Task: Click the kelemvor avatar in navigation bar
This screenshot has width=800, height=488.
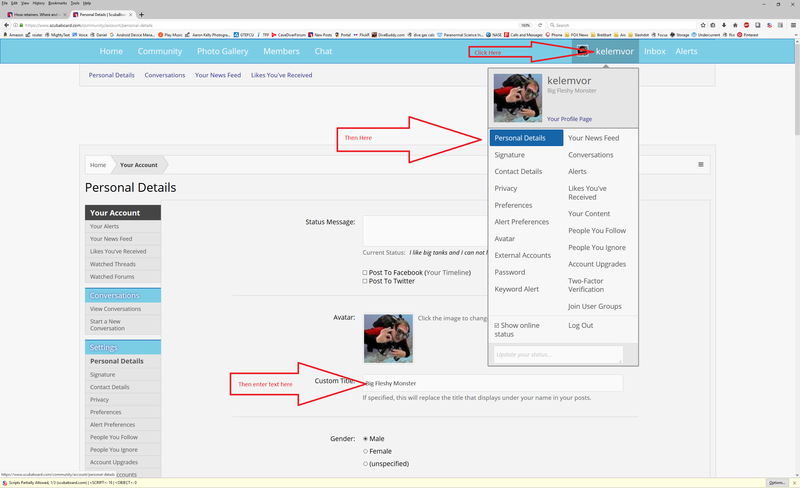Action: [x=582, y=51]
